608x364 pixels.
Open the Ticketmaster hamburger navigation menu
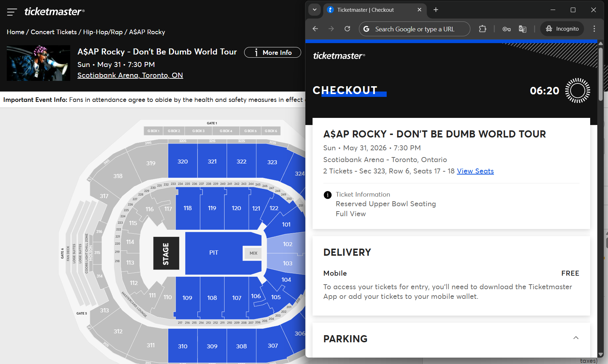(12, 11)
